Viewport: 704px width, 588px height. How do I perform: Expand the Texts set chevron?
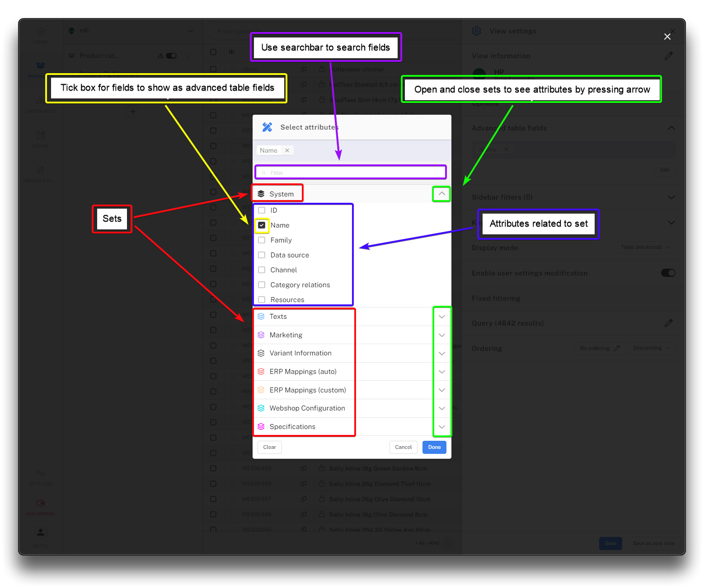[442, 317]
